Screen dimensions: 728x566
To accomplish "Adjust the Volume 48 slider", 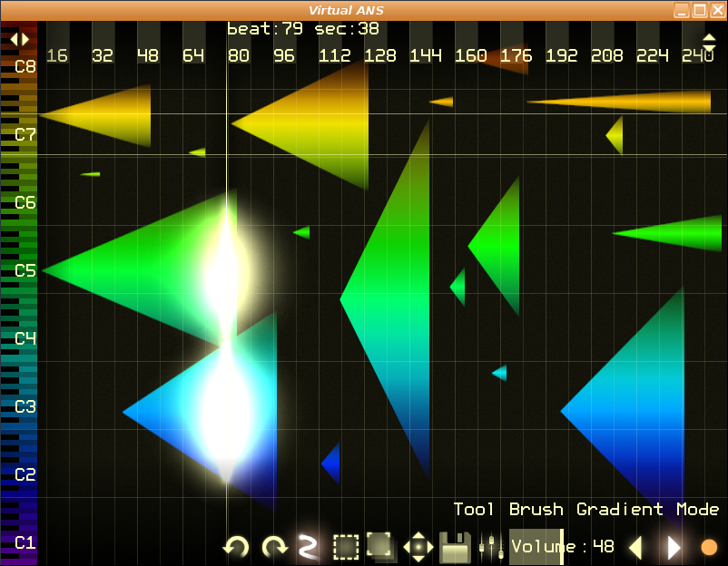I will (x=563, y=547).
